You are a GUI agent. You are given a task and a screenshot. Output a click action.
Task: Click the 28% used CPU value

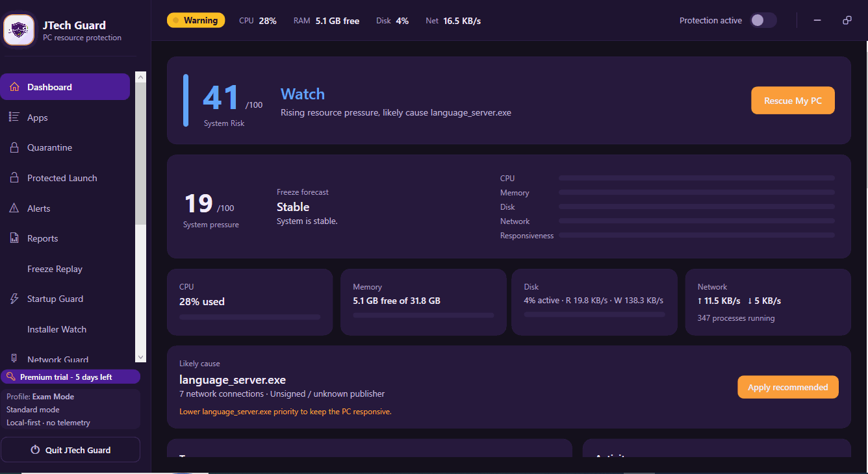tap(202, 301)
